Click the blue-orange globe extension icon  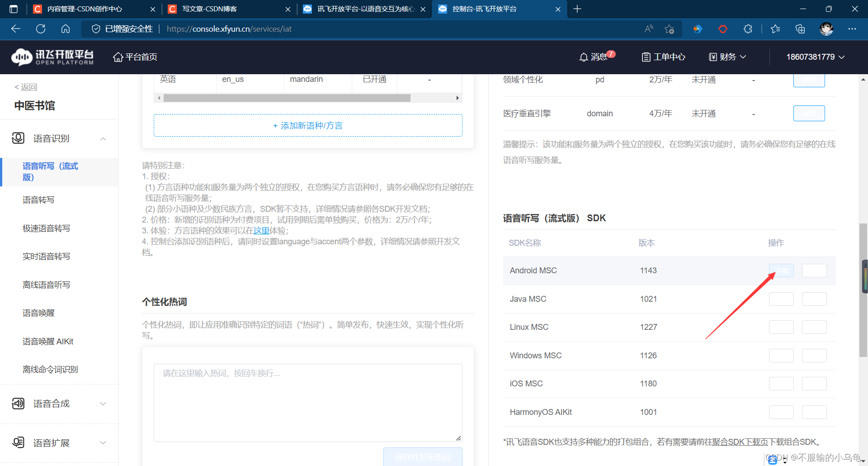[698, 29]
